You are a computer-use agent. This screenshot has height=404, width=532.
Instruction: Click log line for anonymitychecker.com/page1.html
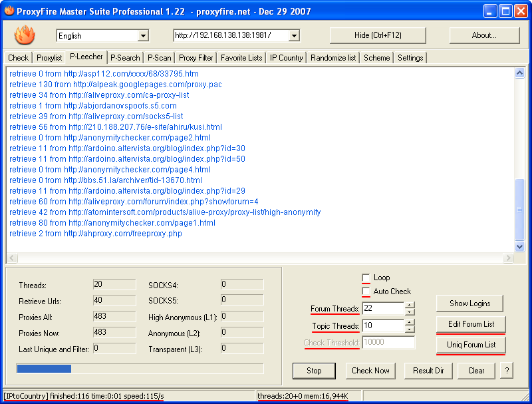tap(112, 223)
